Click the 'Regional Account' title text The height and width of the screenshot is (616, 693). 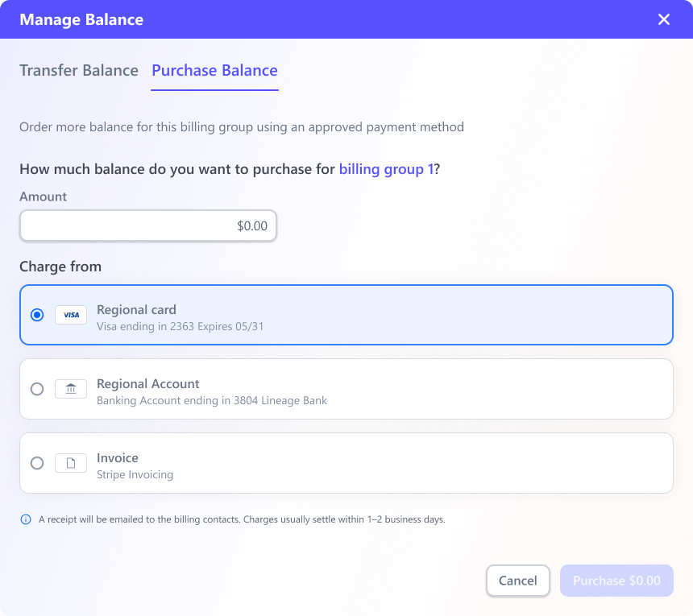click(x=148, y=384)
